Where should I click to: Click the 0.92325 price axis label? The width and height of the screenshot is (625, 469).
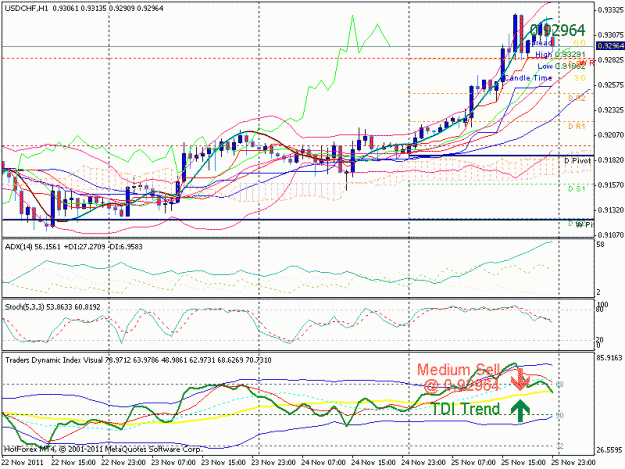tap(610, 110)
